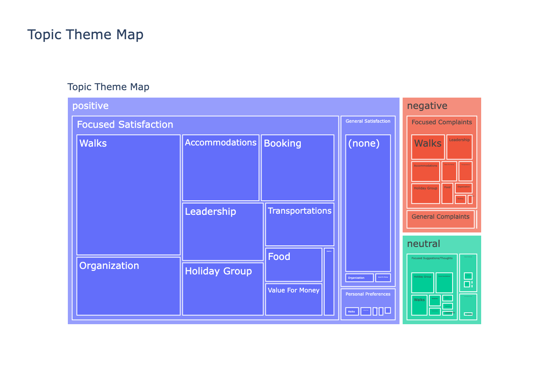Select the Weather tile in Focused Suggestions/Thoughts
Viewport: 549px width, 392px height.
pos(435,300)
